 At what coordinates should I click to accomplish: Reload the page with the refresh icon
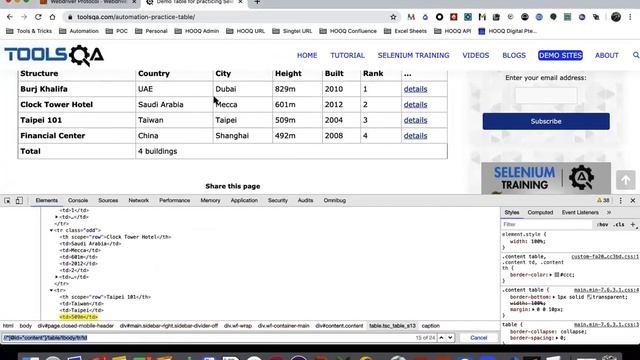[x=38, y=17]
